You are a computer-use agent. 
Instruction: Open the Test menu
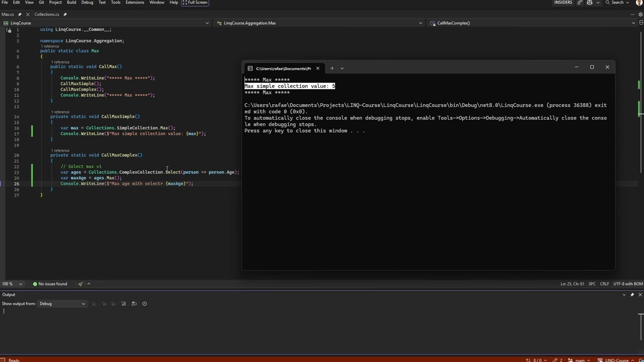(x=102, y=3)
